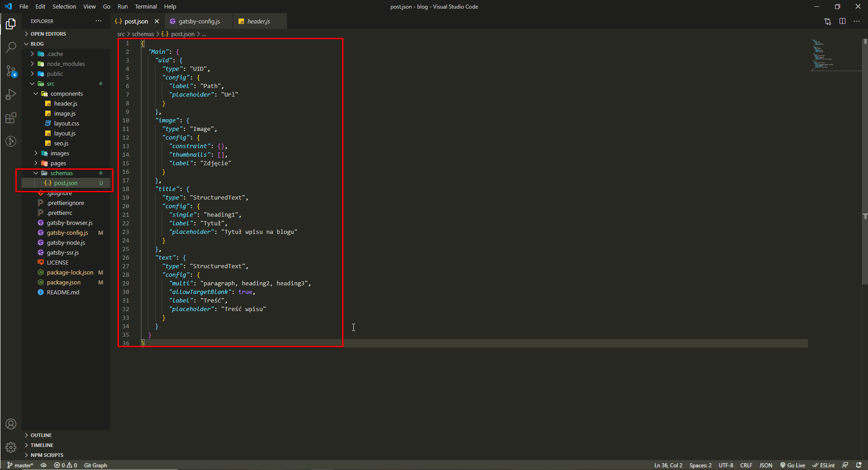Viewport: 868px width, 470px height.
Task: Open the Selection menu
Action: pos(64,6)
